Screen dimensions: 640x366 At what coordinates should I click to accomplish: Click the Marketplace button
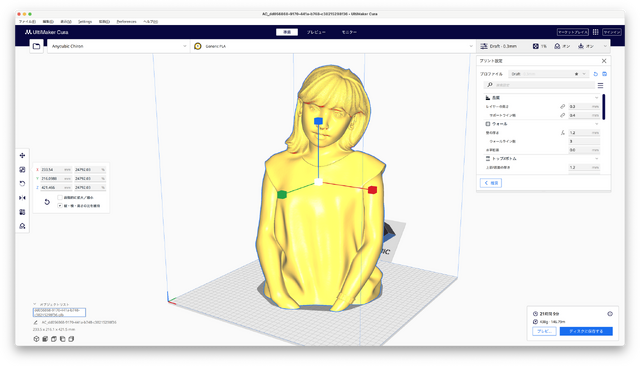(x=573, y=32)
